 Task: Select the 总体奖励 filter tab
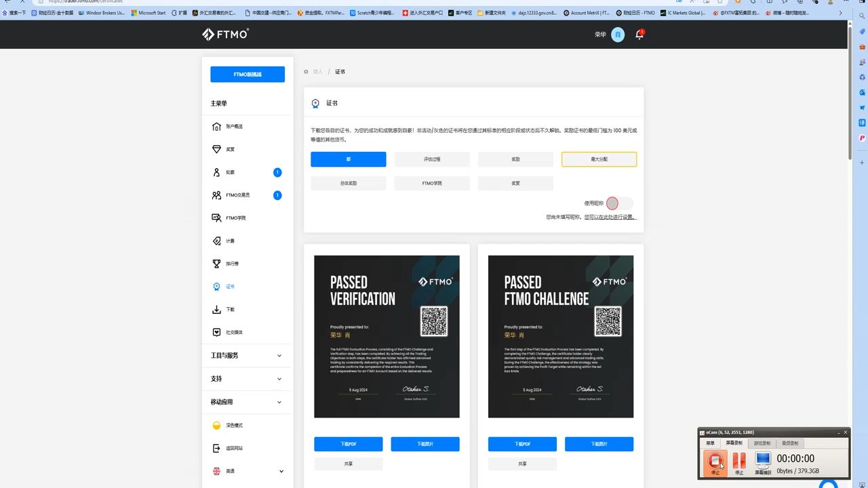[349, 183]
